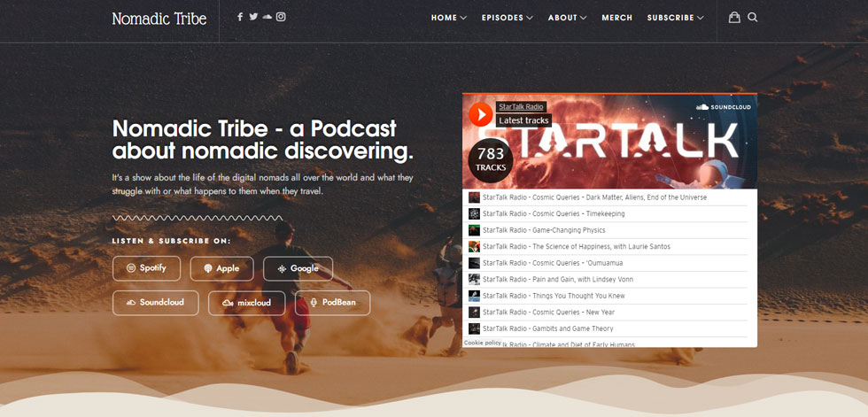Open the Merch menu item

(617, 18)
